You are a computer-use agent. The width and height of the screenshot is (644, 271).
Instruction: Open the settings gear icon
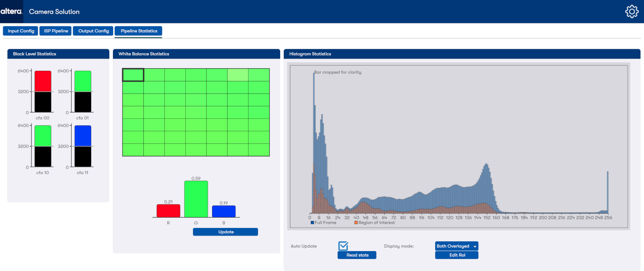tap(632, 12)
